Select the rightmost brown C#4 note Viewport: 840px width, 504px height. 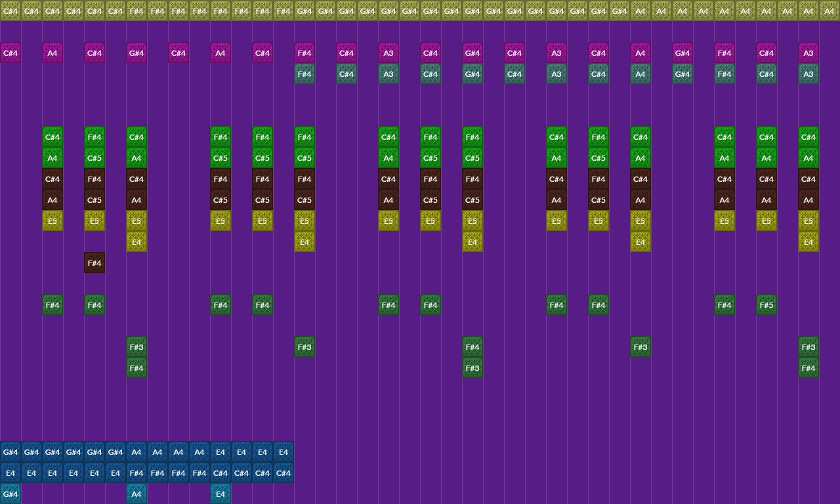(x=808, y=179)
